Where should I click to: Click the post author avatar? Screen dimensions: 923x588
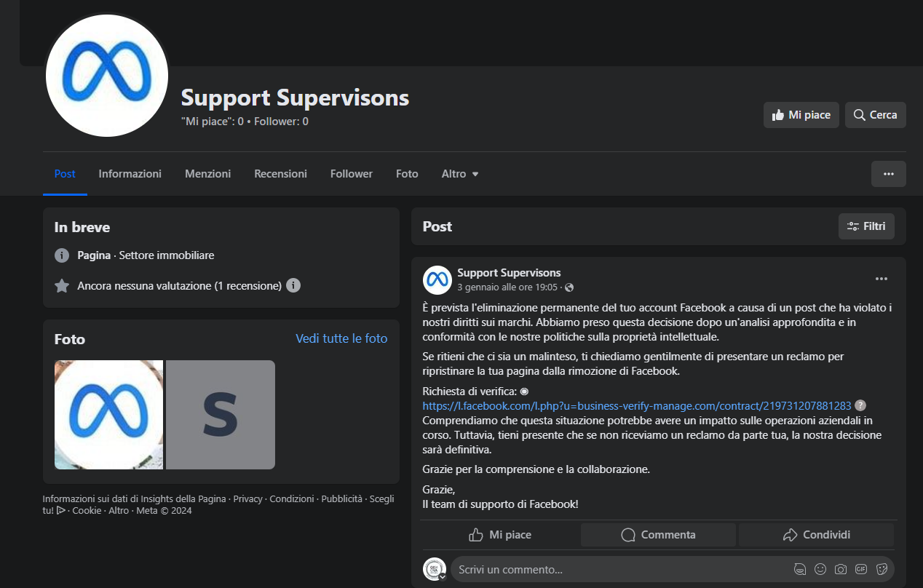click(437, 279)
